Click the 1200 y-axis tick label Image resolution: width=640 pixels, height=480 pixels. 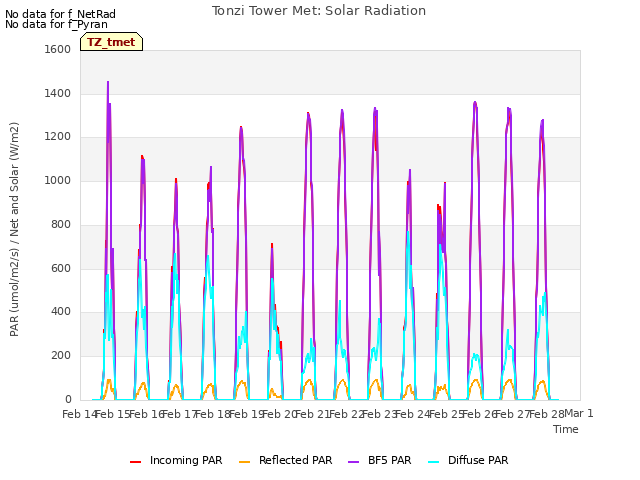58,137
